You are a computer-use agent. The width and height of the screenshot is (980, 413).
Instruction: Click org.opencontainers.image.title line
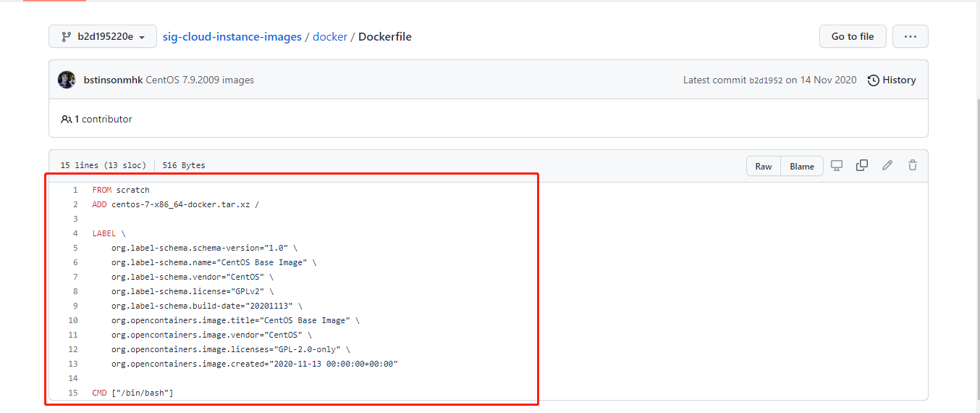point(235,320)
